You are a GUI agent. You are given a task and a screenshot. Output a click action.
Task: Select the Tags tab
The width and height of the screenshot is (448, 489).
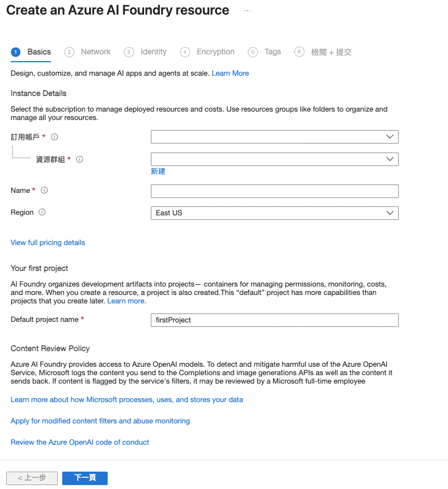(x=273, y=52)
